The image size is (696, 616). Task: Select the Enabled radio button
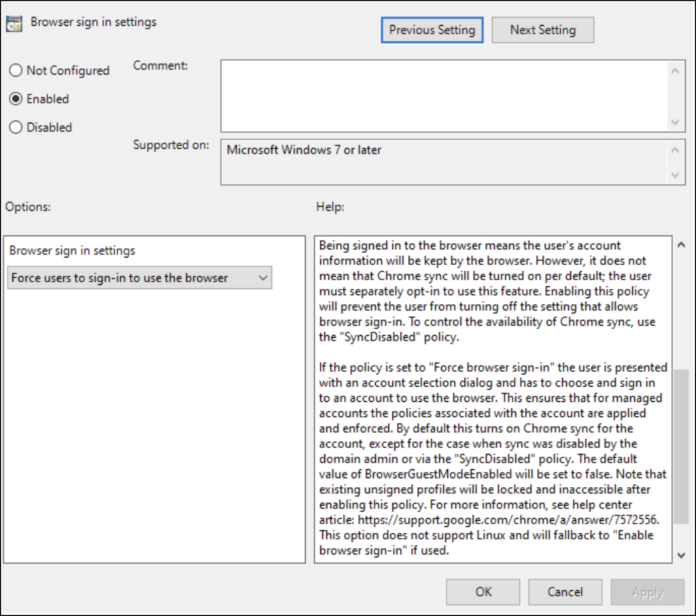pyautogui.click(x=15, y=99)
